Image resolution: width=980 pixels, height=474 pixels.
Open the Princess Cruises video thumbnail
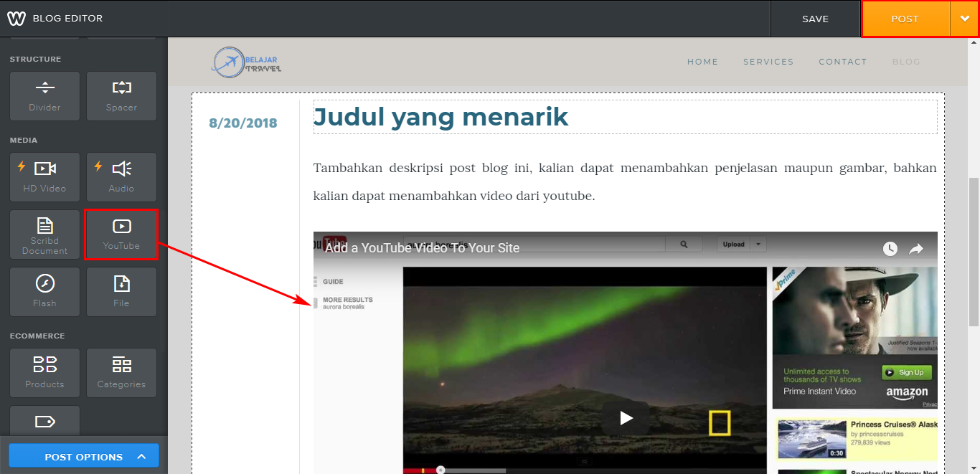811,439
